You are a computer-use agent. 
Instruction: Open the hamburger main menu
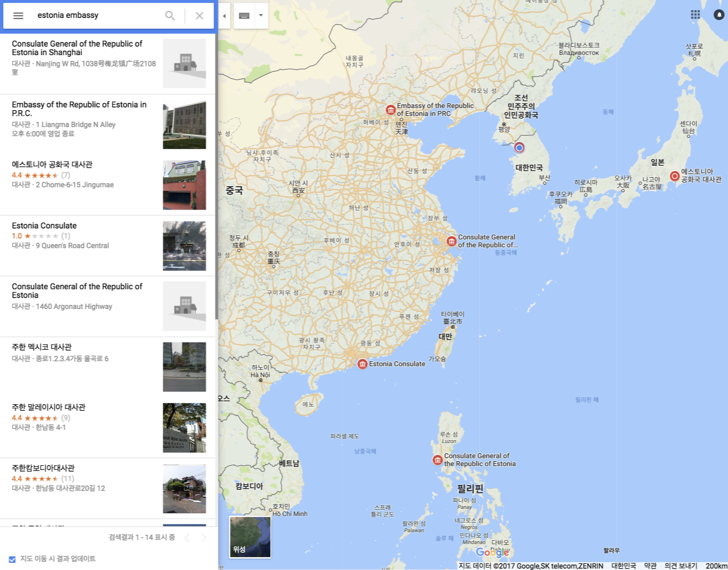point(18,16)
